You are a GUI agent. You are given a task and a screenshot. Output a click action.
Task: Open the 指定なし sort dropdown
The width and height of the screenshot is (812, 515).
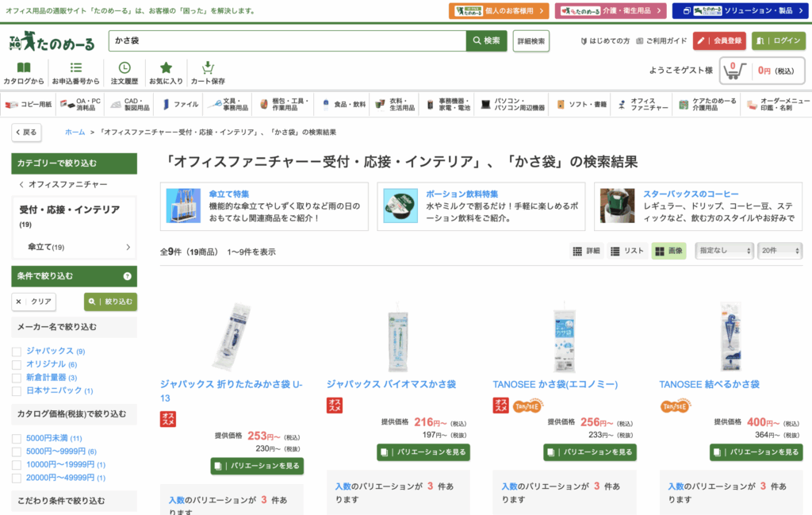pyautogui.click(x=724, y=251)
